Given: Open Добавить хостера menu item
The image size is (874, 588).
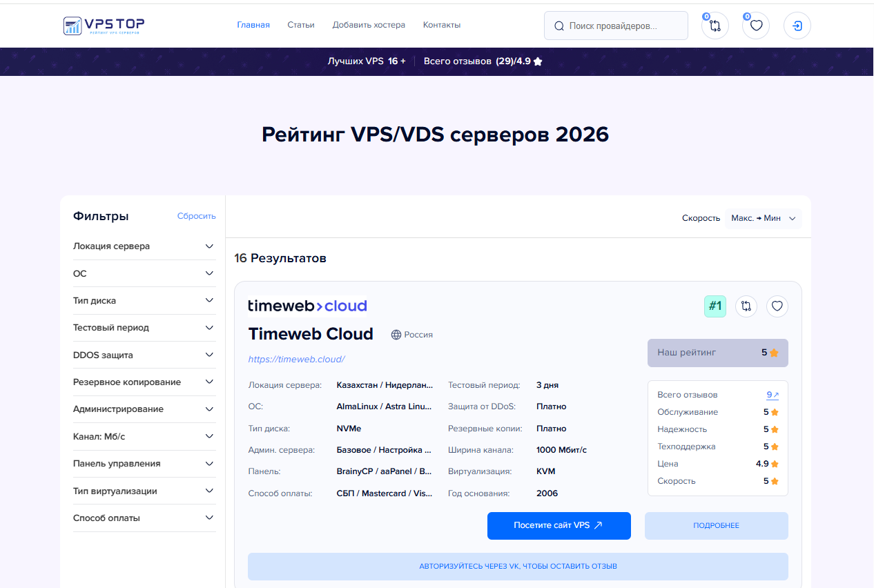Looking at the screenshot, I should pyautogui.click(x=369, y=25).
